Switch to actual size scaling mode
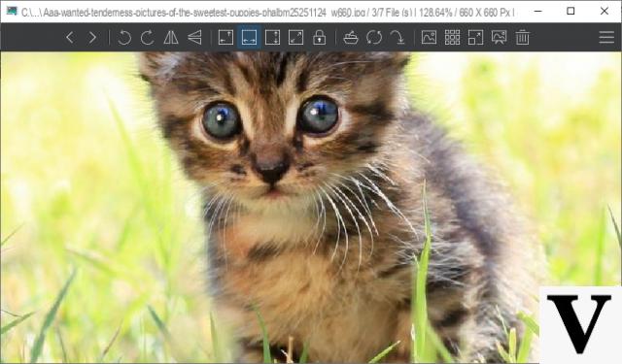The width and height of the screenshot is (622, 364). [x=295, y=38]
